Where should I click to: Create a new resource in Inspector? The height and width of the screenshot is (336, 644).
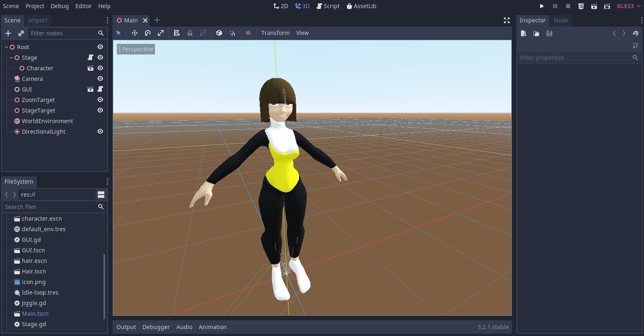pyautogui.click(x=523, y=33)
